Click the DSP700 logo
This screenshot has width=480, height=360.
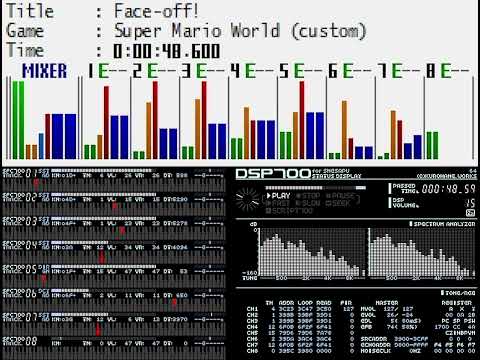coord(273,174)
